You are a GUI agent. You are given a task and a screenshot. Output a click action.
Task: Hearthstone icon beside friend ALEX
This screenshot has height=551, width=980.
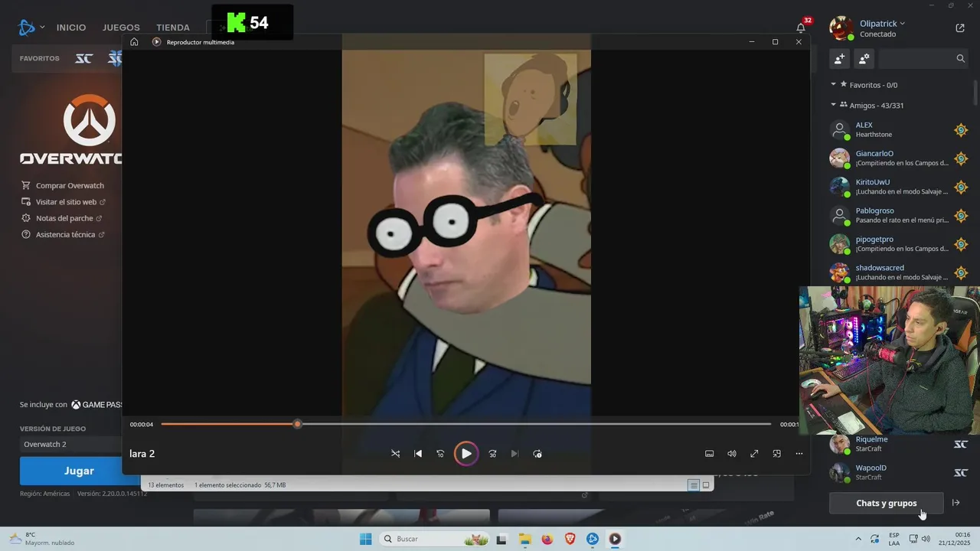[961, 130]
